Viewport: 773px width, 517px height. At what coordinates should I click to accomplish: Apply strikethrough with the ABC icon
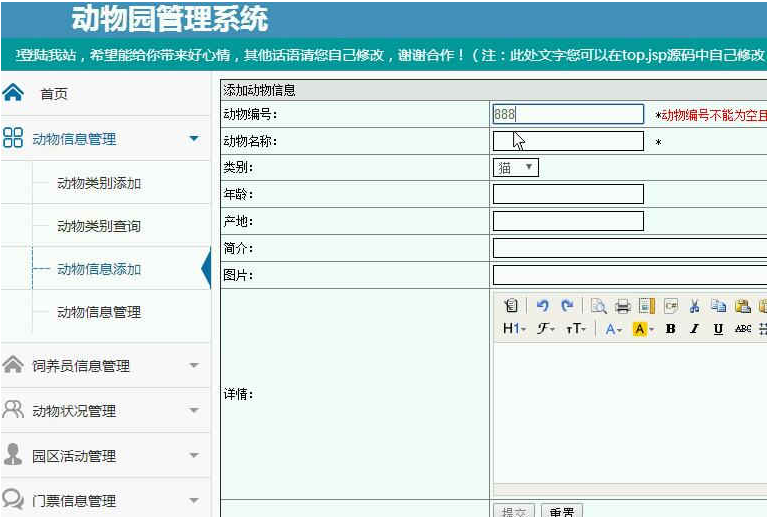pos(742,329)
